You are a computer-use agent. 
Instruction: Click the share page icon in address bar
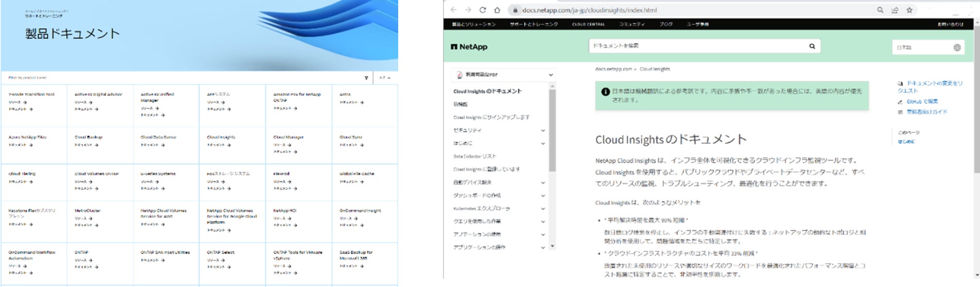(x=895, y=10)
